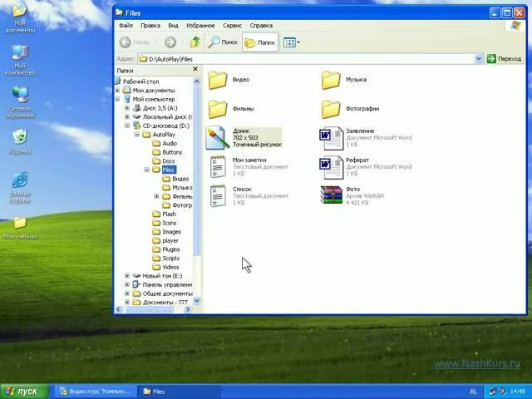532x399 pixels.
Task: Collapse the Files folder tree node
Action: [146, 170]
